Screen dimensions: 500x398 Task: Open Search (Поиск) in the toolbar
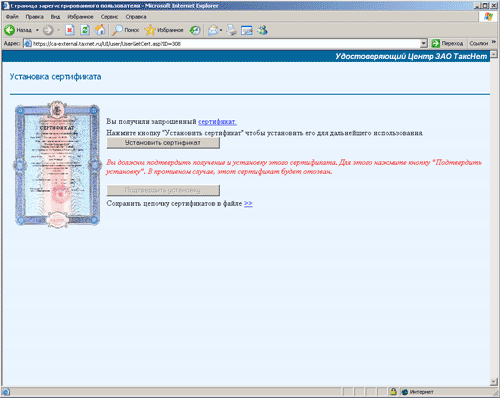(125, 30)
